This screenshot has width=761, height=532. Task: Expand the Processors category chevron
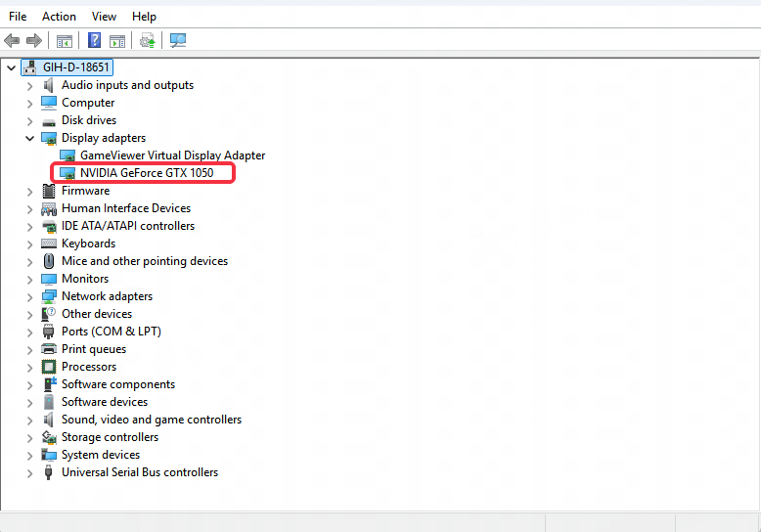29,368
